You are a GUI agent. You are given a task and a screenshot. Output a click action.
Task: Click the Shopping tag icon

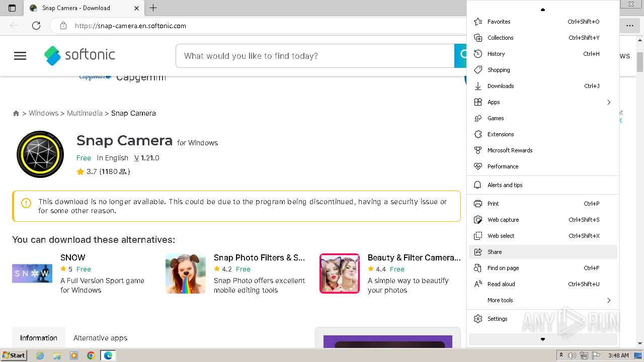(x=478, y=70)
